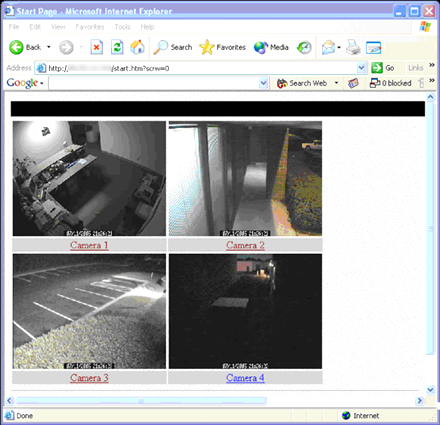
Task: Go to the Home page icon
Action: click(x=137, y=47)
